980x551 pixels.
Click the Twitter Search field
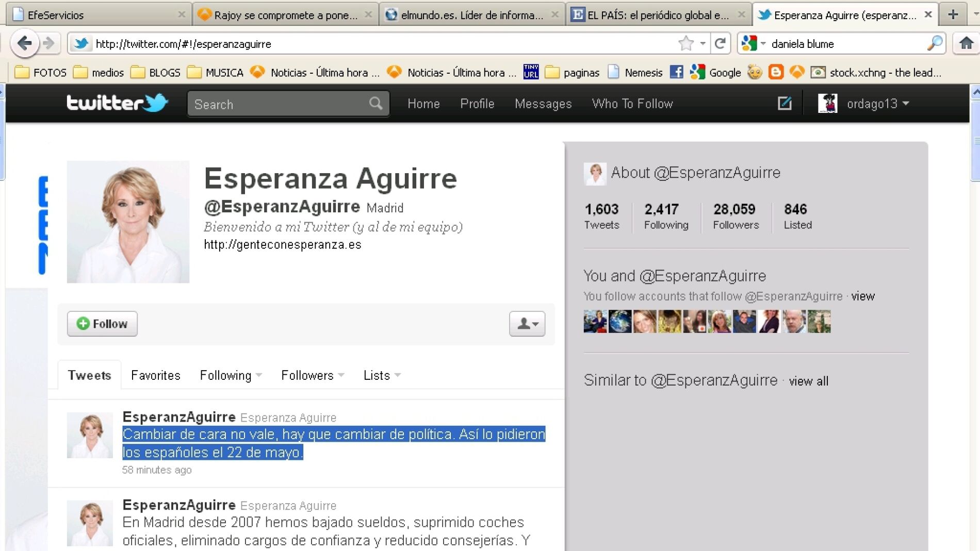coord(288,104)
